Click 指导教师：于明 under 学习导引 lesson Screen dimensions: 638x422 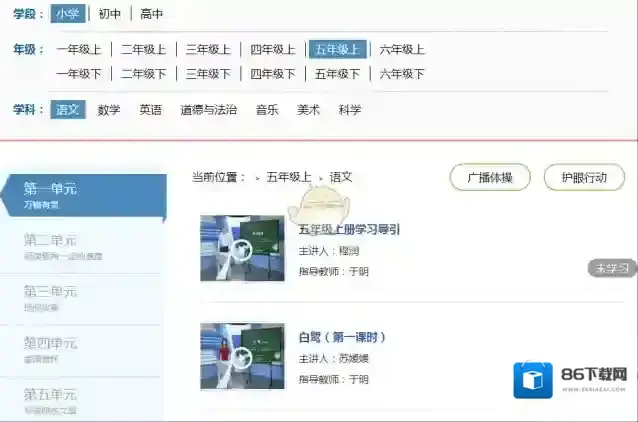coord(334,271)
